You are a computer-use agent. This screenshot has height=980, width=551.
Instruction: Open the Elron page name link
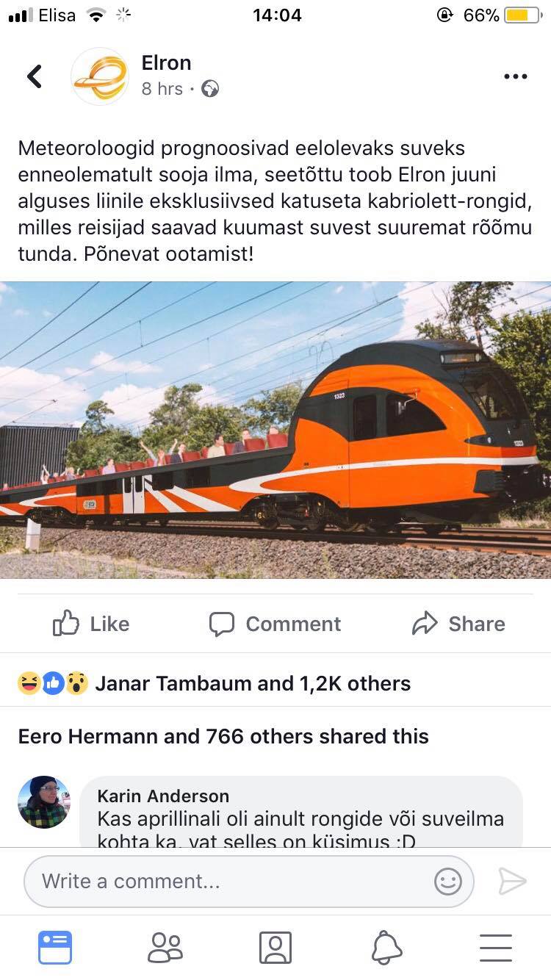pyautogui.click(x=167, y=62)
